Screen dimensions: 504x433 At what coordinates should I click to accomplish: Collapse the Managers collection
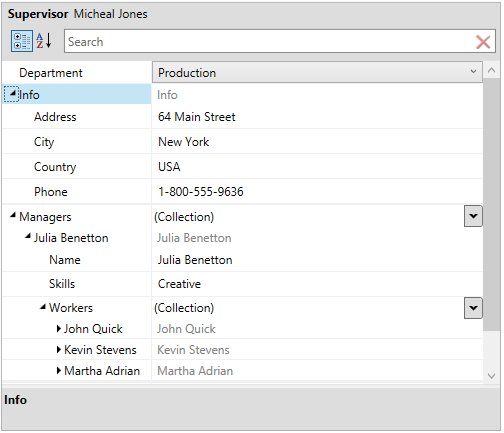[x=13, y=215]
